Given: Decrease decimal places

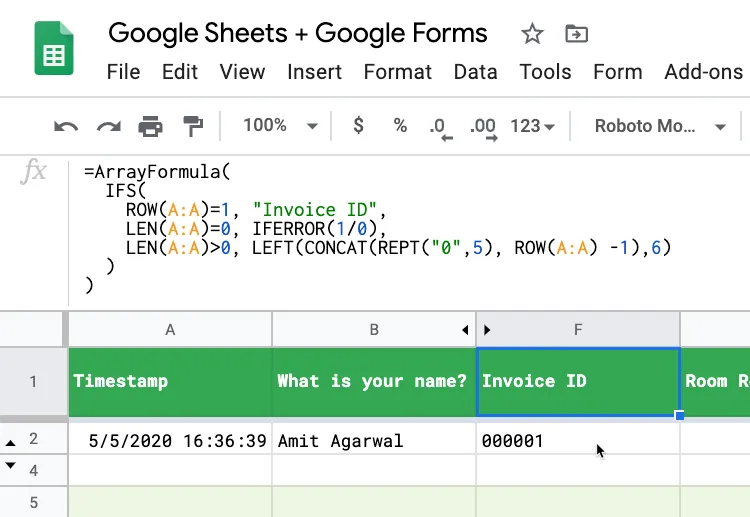Looking at the screenshot, I should [441, 129].
